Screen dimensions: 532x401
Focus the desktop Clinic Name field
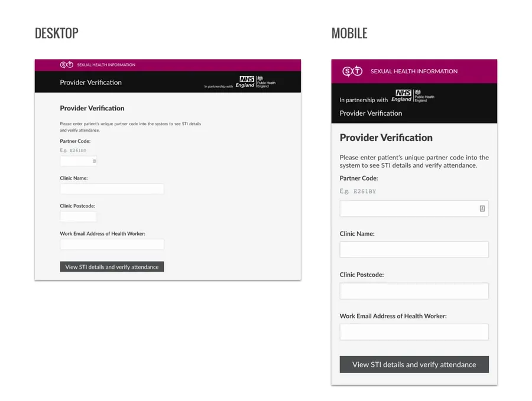pyautogui.click(x=112, y=189)
